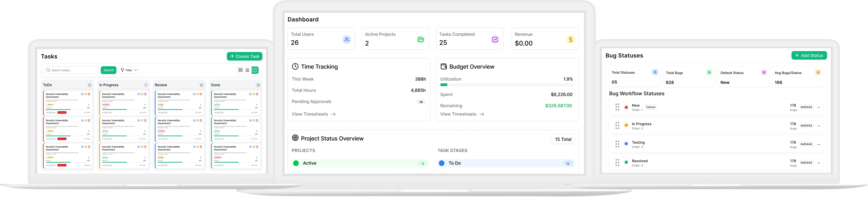Click the Total Hours value 4,885h
Viewport: 868px width, 198px height.
(418, 90)
